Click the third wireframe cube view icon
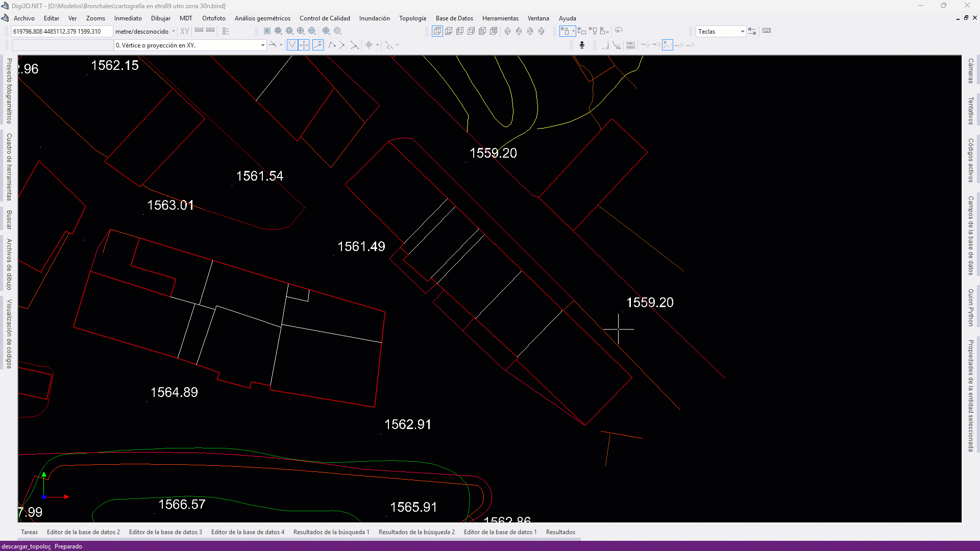Screen dimensions: 980x551 pos(460,31)
